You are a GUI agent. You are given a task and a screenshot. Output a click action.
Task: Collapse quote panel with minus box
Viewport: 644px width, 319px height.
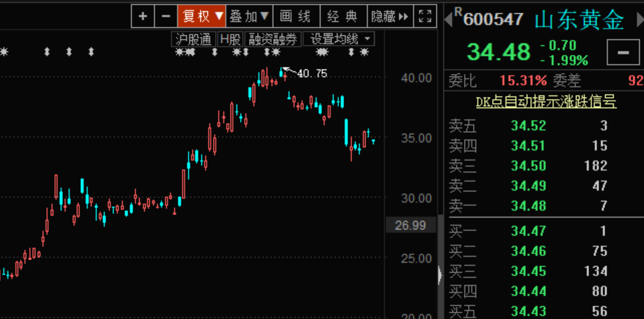pyautogui.click(x=623, y=52)
